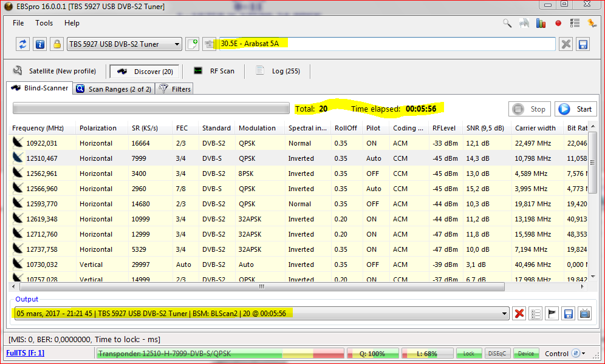Image resolution: width=605 pixels, height=364 pixels.
Task: Toggle the DiSEqC status indicator
Action: (497, 354)
